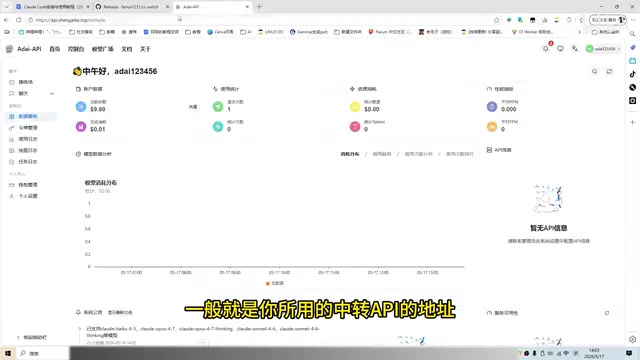Click the blue balance icon beside $9.99
The width and height of the screenshot is (640, 360).
81,107
